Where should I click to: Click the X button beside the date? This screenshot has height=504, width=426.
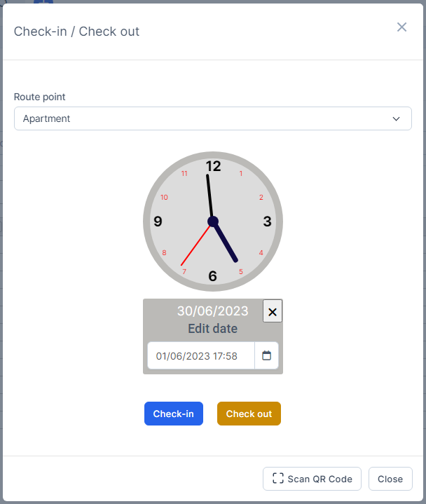tap(273, 311)
